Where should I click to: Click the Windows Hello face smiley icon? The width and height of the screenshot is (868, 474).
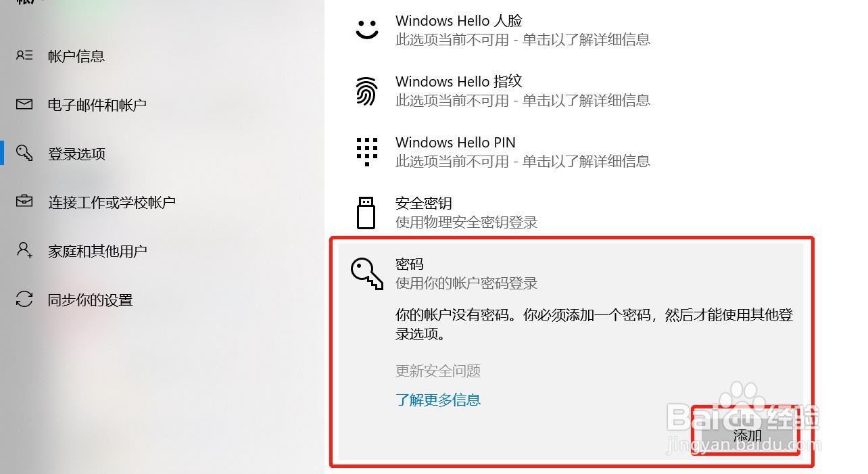click(367, 29)
